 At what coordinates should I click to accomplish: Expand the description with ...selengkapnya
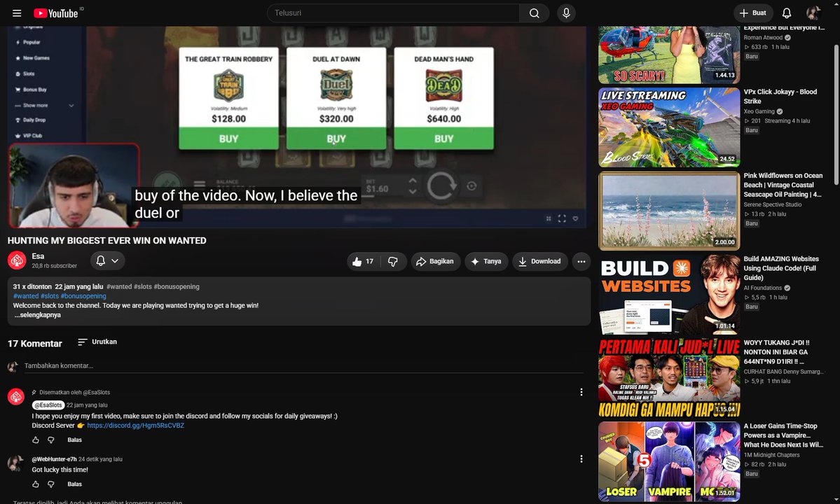pyautogui.click(x=38, y=315)
